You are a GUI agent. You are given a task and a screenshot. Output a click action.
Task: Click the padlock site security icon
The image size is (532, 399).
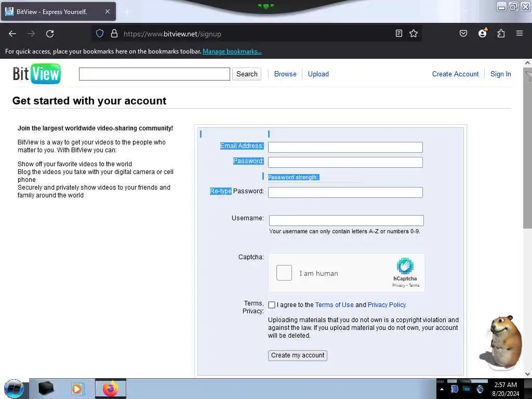pos(114,34)
